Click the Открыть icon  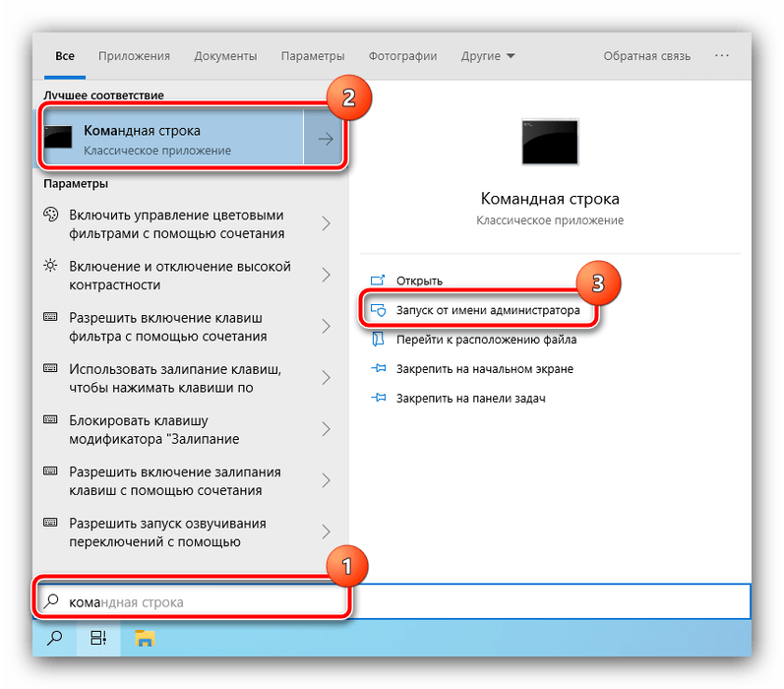click(x=378, y=280)
